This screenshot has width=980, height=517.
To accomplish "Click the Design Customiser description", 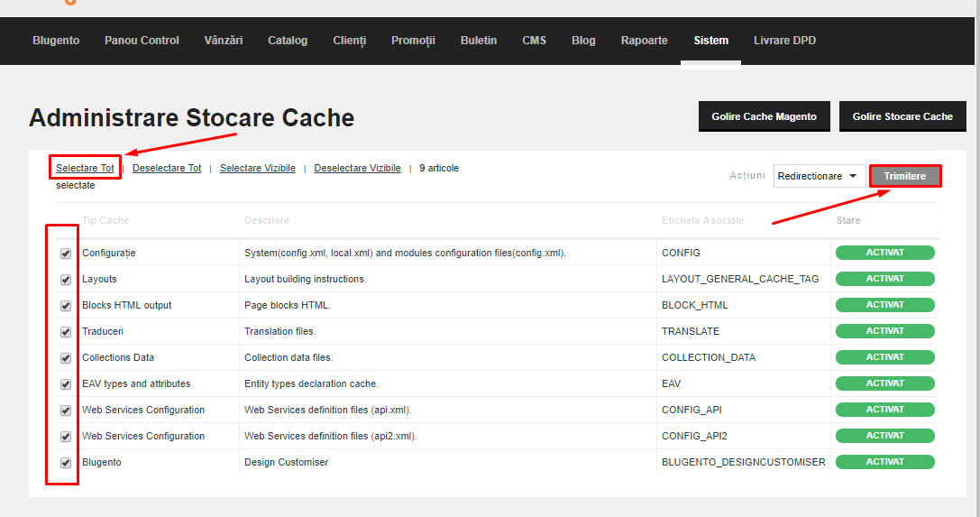I will 287,463.
